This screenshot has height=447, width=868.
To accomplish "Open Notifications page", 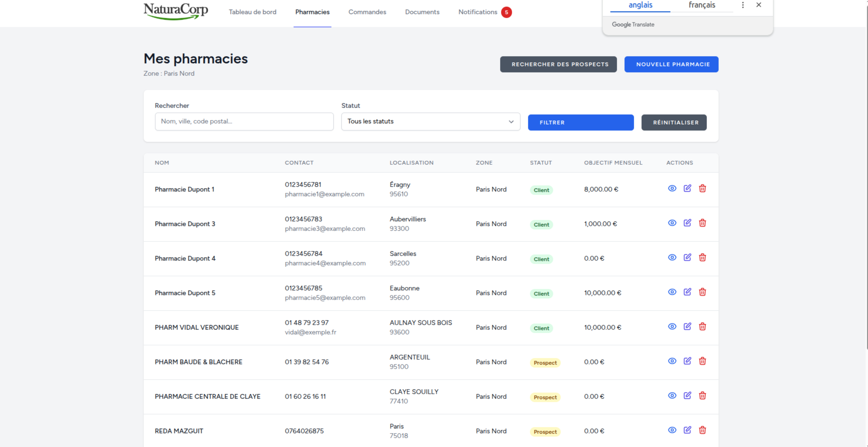I will (x=477, y=12).
